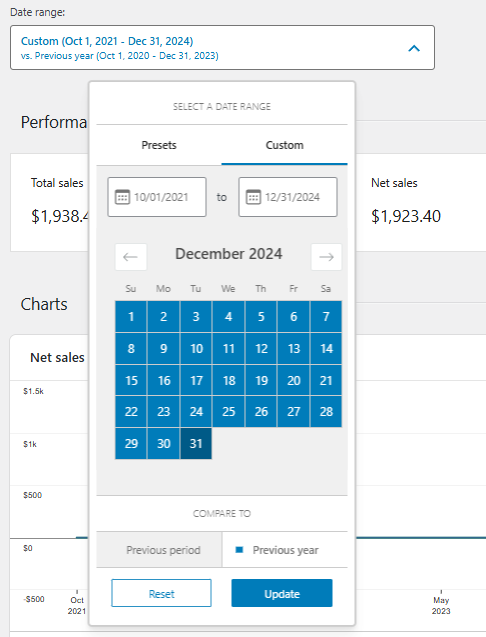The width and height of the screenshot is (486, 637).
Task: Select December 14 in calendar
Action: 326,348
